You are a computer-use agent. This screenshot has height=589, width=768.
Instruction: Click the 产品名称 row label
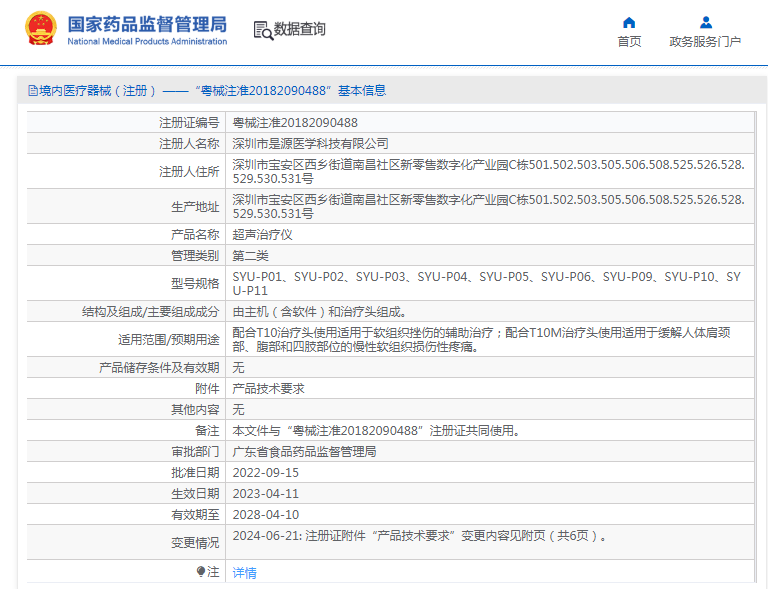pos(195,235)
